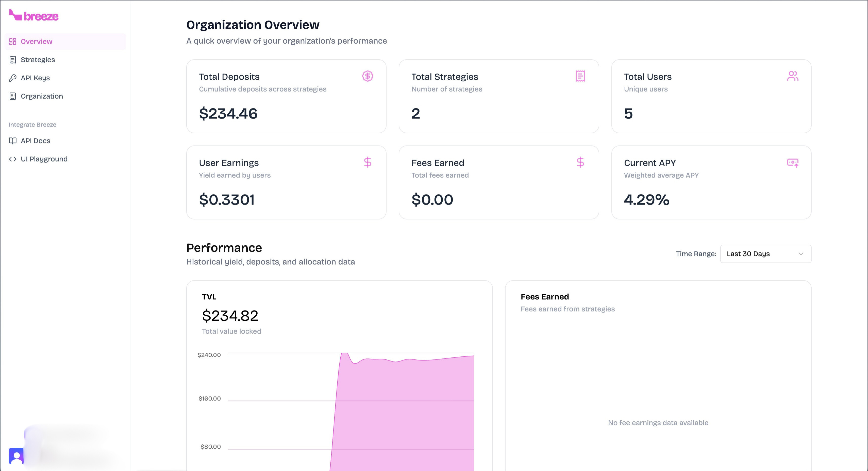Select Organization in the sidebar menu
Screen dimensions: 868x471
pos(41,96)
